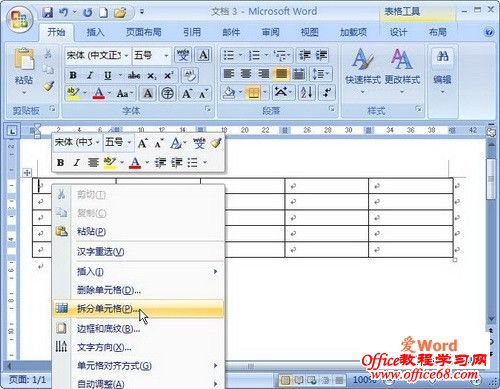
Task: Decrease indent in ribbon paragraph group
Action: 305,55
